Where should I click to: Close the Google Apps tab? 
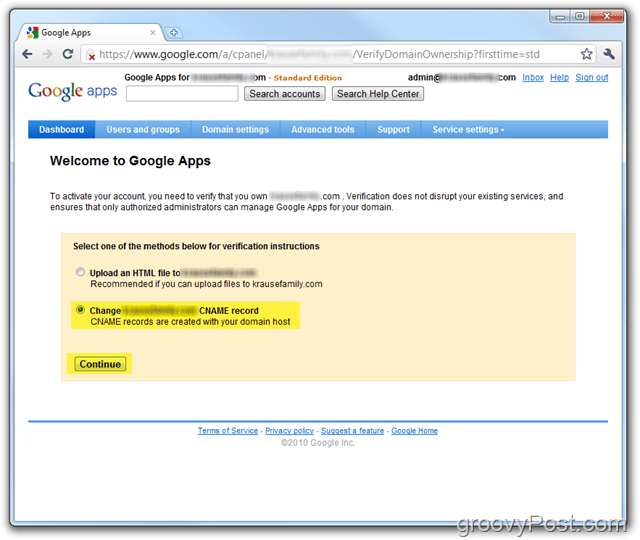(x=153, y=33)
